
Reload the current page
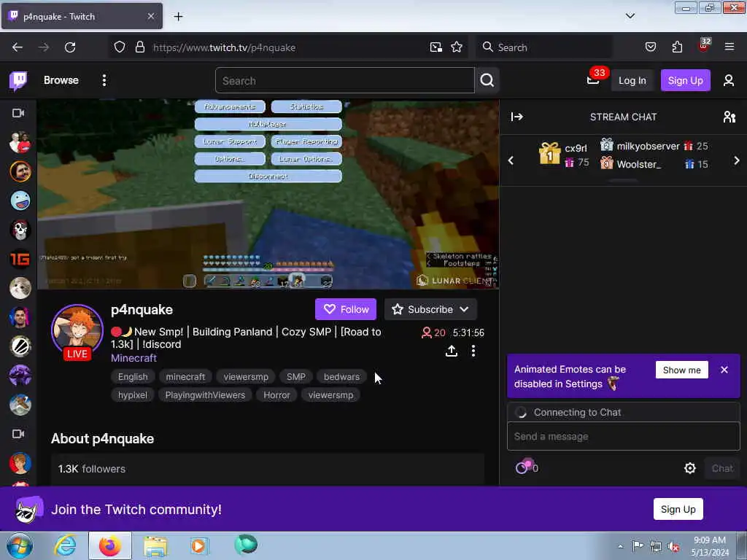70,47
